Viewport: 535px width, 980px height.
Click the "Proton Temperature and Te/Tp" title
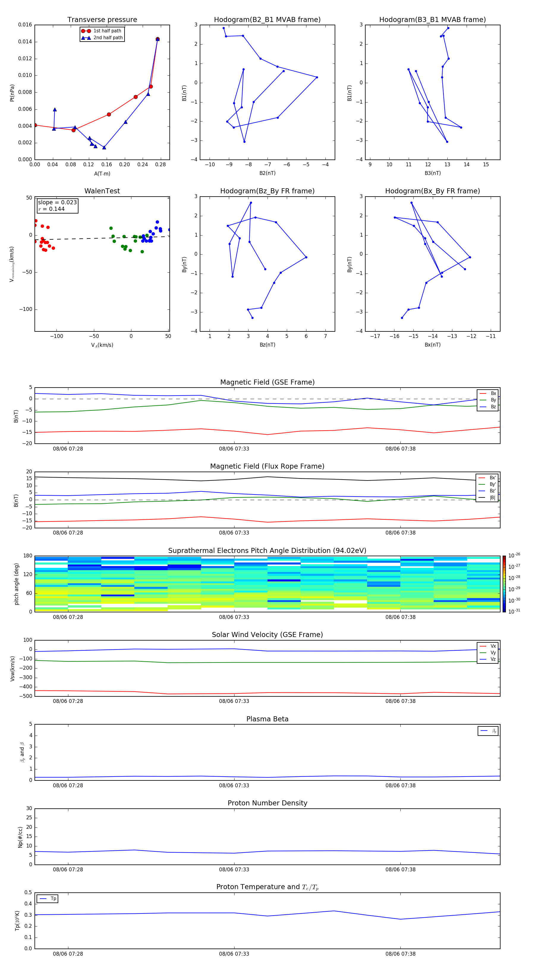267,887
